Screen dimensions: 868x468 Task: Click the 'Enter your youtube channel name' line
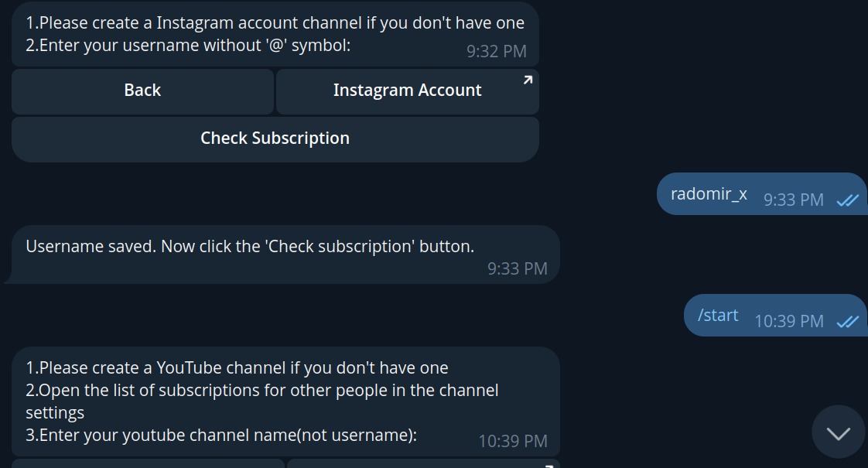click(x=221, y=436)
